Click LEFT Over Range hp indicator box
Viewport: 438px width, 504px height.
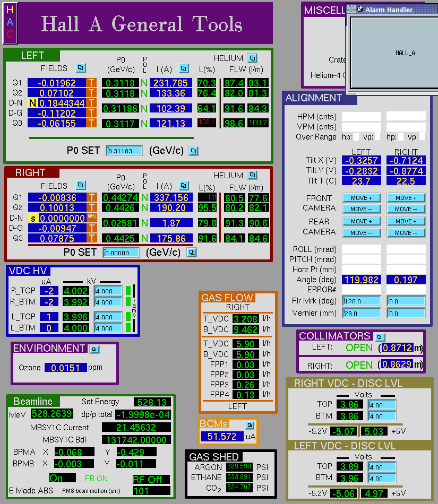[x=356, y=136]
